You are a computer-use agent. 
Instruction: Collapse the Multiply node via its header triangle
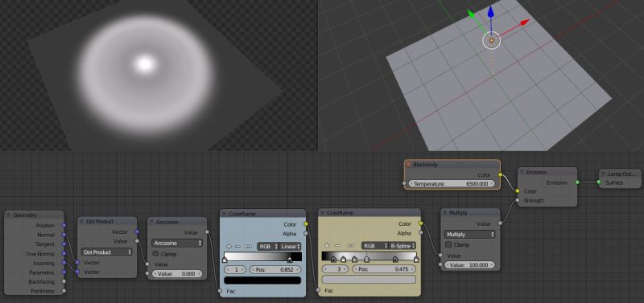[x=445, y=214]
